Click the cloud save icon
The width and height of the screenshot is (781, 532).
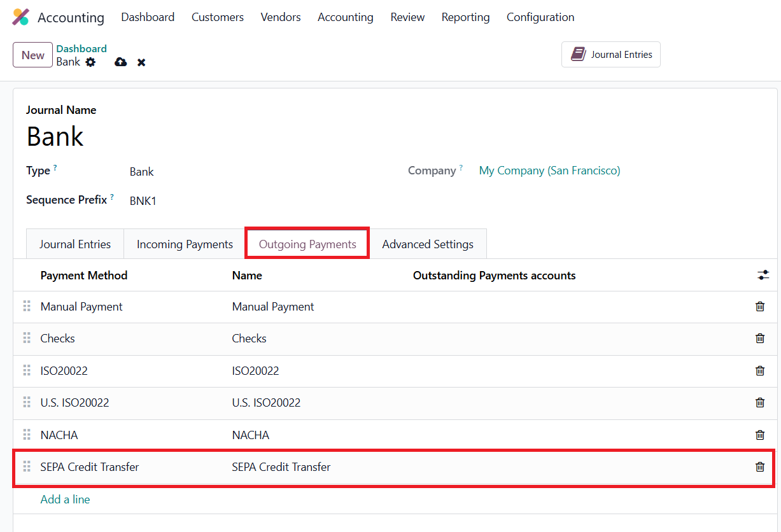coord(120,62)
